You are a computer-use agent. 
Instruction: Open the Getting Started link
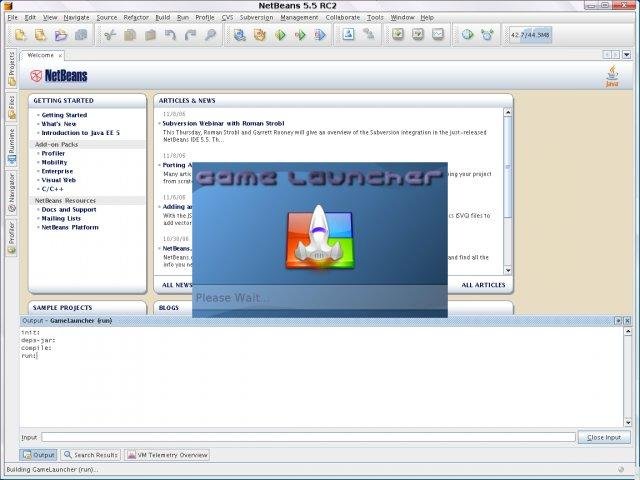pos(64,115)
